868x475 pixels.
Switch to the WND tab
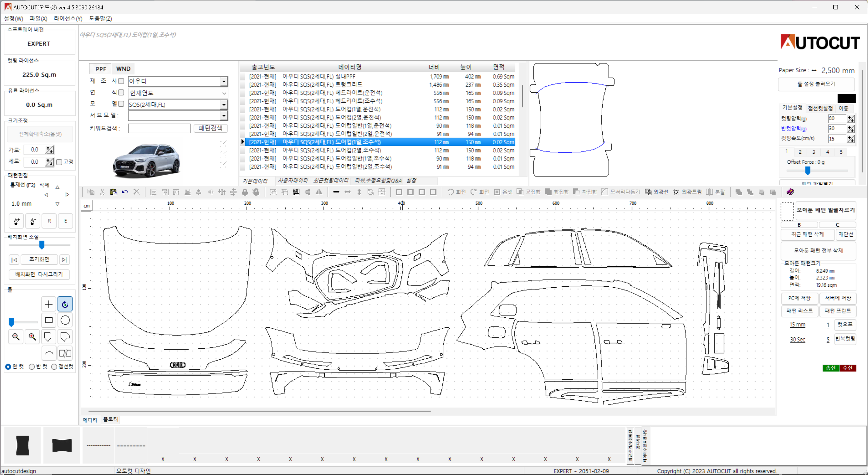[x=123, y=69]
